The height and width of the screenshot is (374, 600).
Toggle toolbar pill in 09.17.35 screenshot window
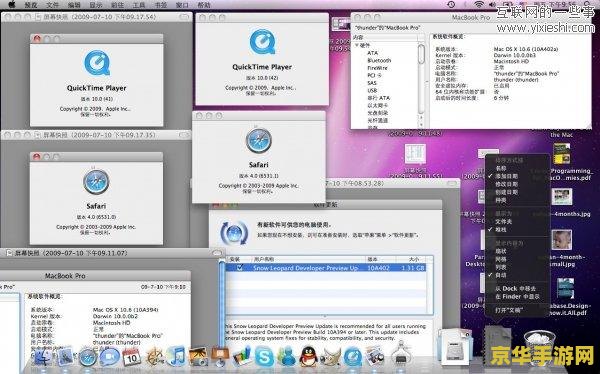click(x=184, y=135)
